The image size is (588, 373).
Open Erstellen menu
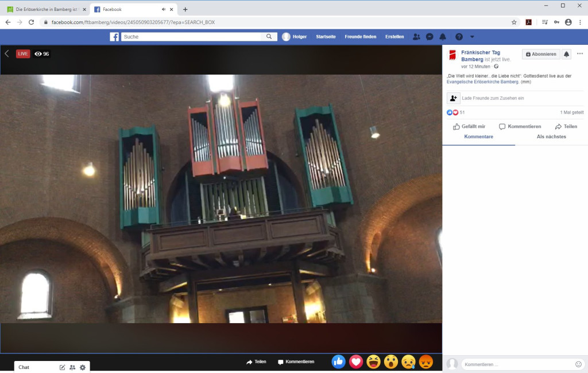click(394, 37)
